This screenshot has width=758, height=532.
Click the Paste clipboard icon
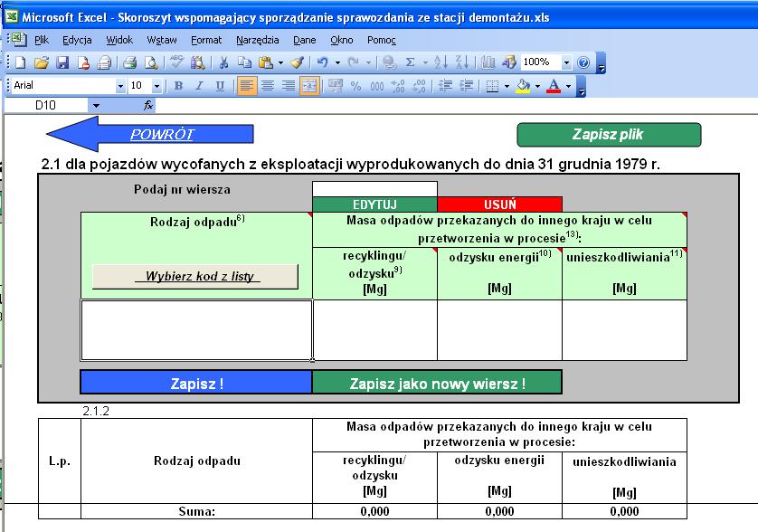click(265, 62)
